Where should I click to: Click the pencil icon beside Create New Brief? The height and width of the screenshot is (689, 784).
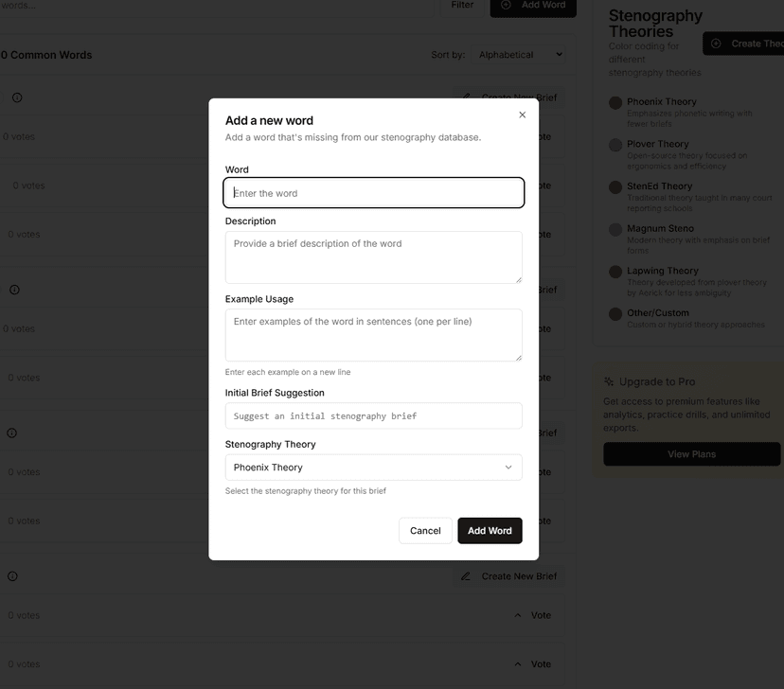466,576
